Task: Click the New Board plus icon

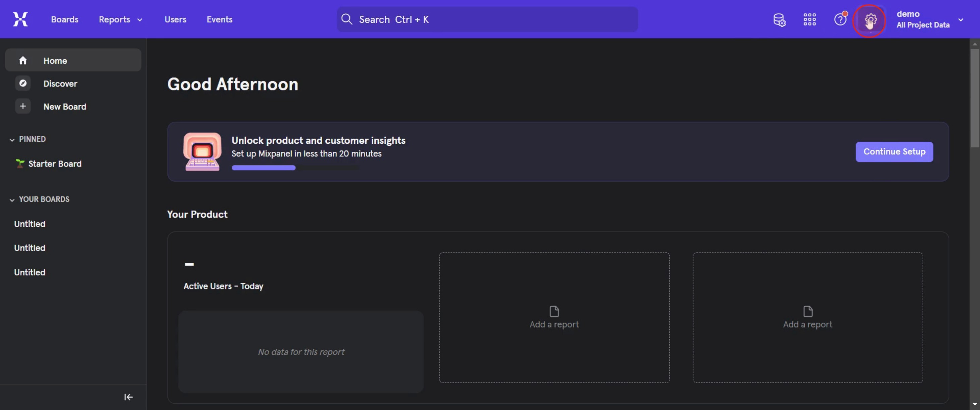Action: click(23, 107)
